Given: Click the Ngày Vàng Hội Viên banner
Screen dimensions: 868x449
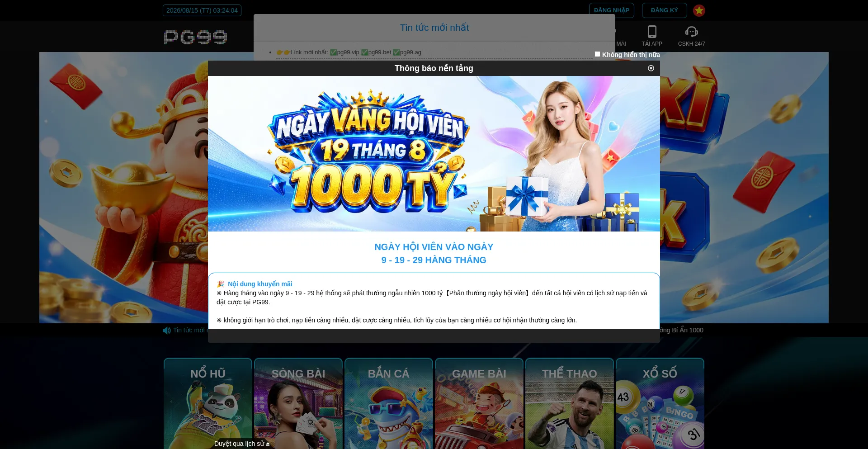Looking at the screenshot, I should [434, 154].
